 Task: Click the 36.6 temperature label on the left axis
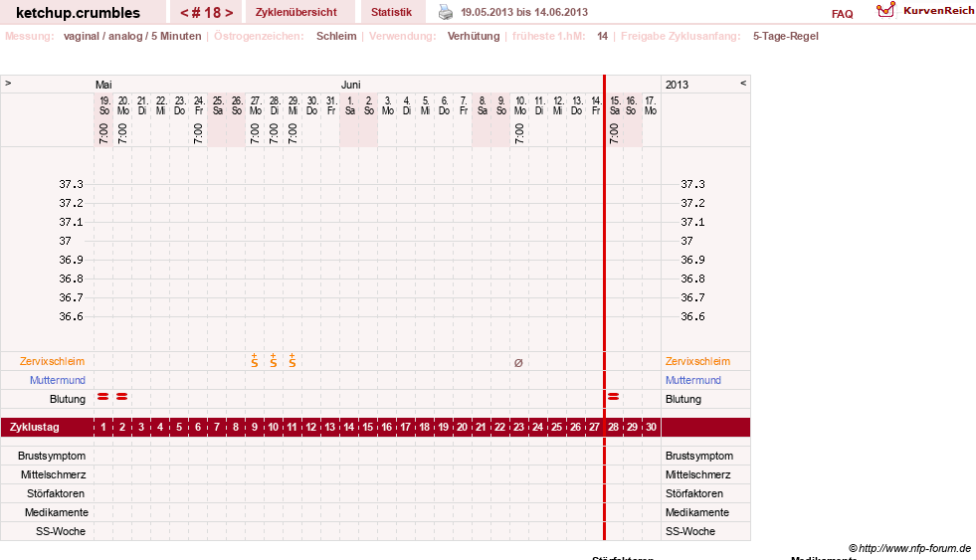coord(71,316)
